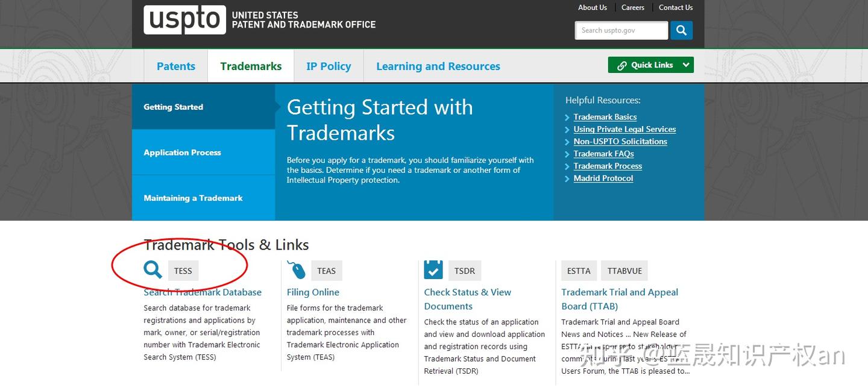The height and width of the screenshot is (390, 868).
Task: Click the Quick Links chain icon
Action: pos(622,65)
